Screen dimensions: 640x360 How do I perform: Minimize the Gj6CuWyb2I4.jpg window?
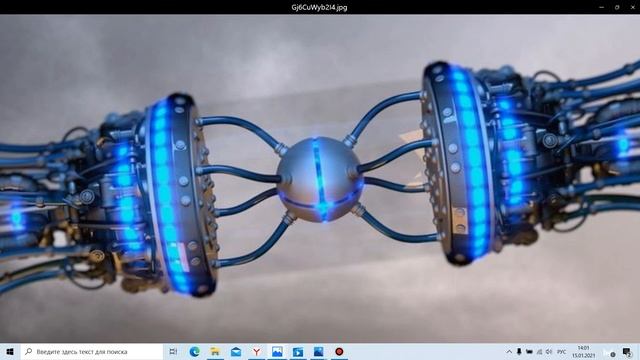pyautogui.click(x=601, y=7)
